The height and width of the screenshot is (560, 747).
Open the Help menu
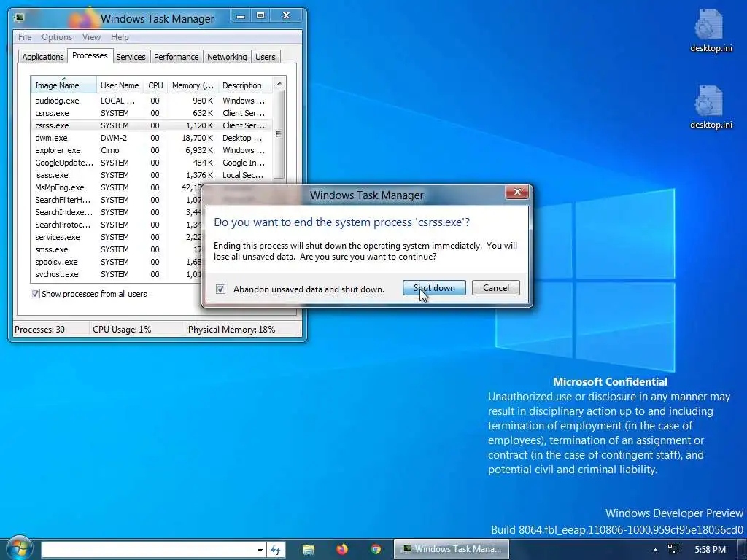(120, 37)
